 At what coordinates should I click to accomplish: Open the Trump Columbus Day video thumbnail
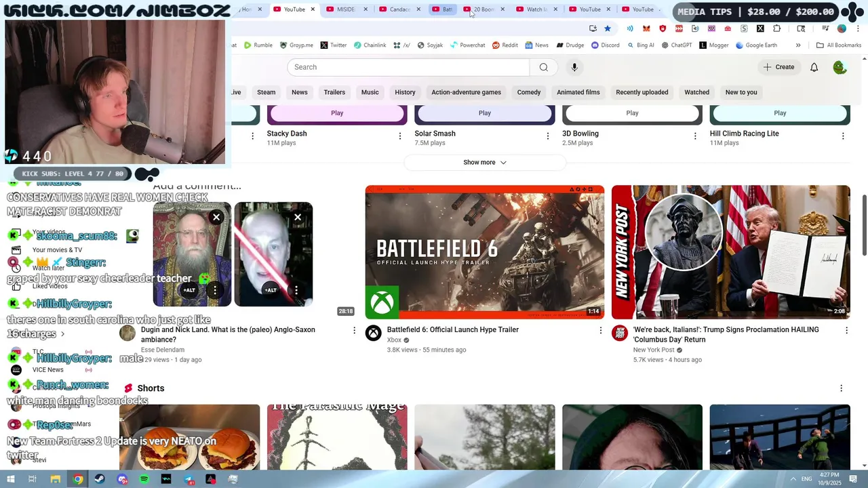coord(731,252)
